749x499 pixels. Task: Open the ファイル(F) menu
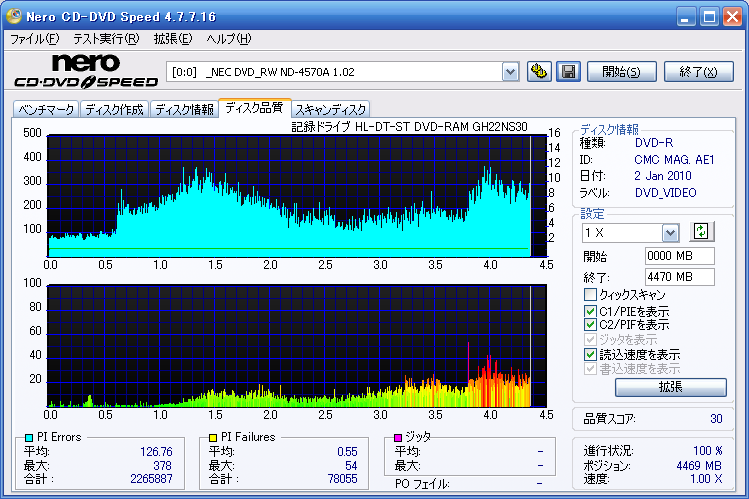[34, 39]
